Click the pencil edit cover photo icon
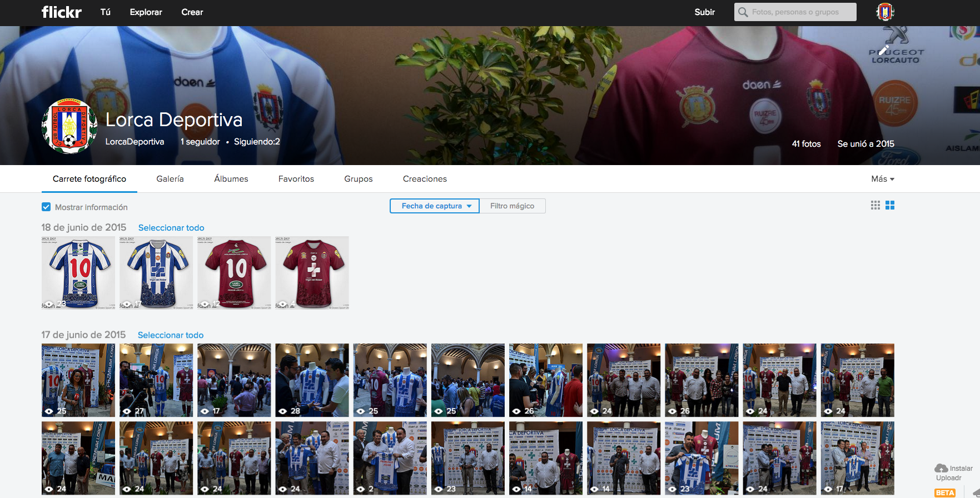The height and width of the screenshot is (498, 980). click(x=883, y=50)
